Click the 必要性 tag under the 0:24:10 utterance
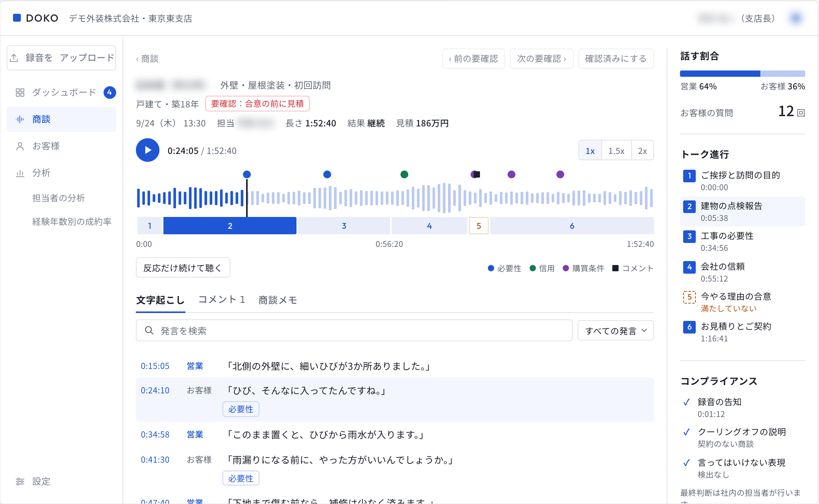The image size is (819, 504). [241, 409]
